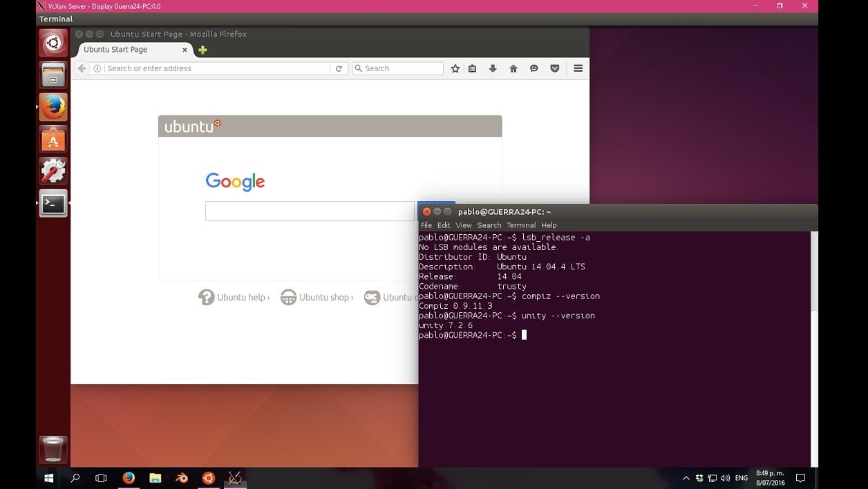The height and width of the screenshot is (489, 868).
Task: Open the Files manager in the launcher
Action: pos(53,75)
